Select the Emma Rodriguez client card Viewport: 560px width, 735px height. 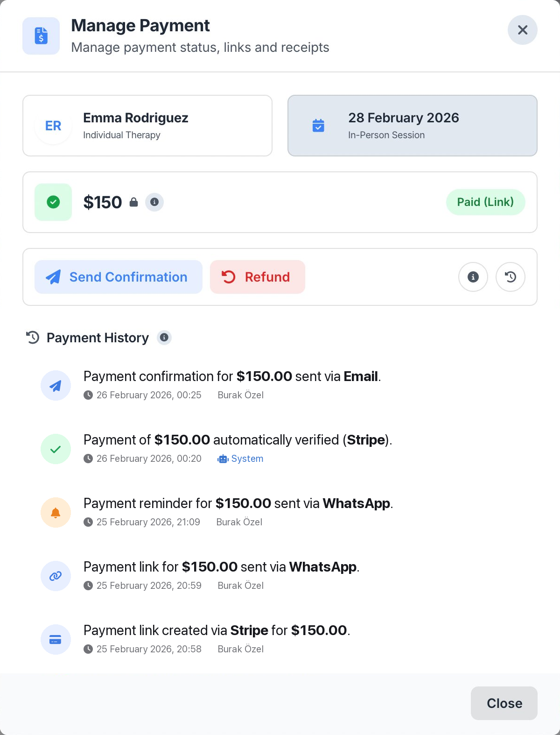(147, 126)
